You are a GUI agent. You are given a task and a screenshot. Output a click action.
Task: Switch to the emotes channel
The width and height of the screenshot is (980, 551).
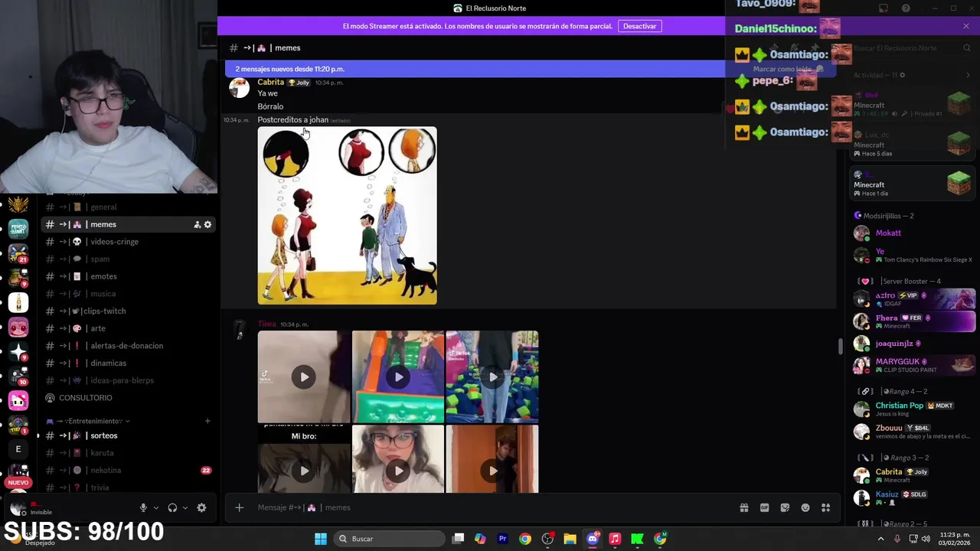pos(128,276)
